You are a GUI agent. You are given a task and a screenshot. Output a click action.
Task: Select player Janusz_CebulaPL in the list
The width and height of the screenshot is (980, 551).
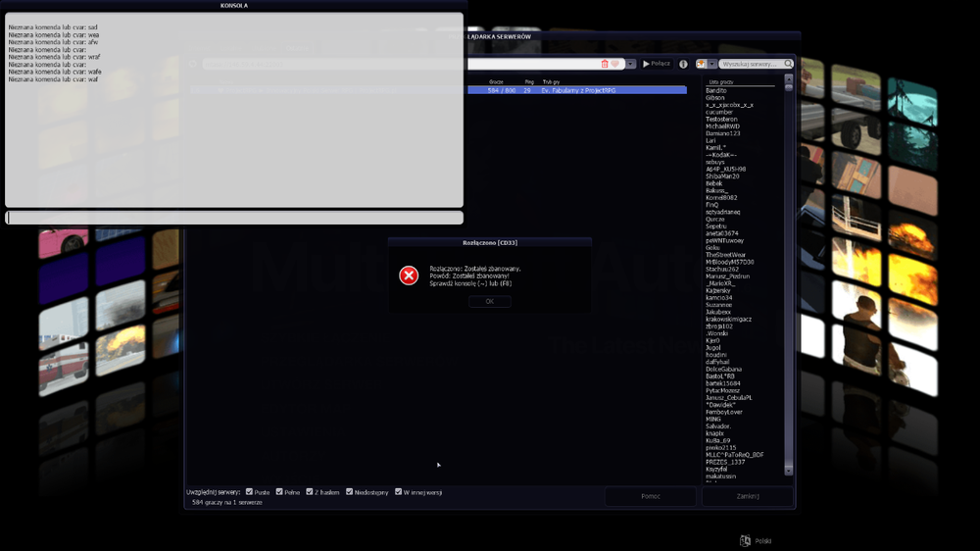pos(729,398)
